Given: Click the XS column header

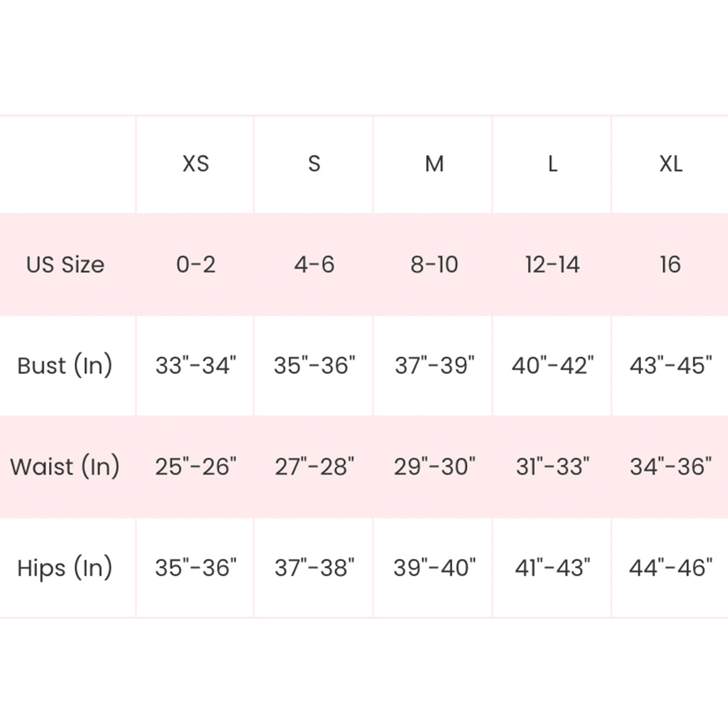Looking at the screenshot, I should (195, 164).
